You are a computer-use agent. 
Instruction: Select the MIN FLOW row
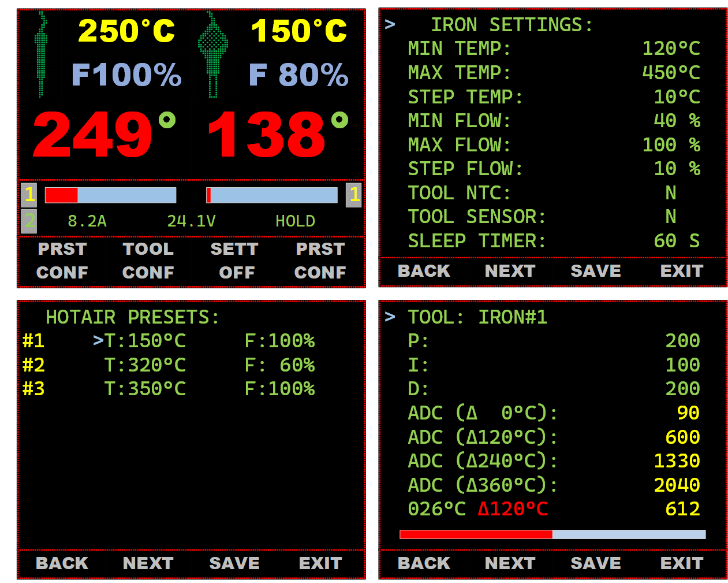click(x=554, y=121)
